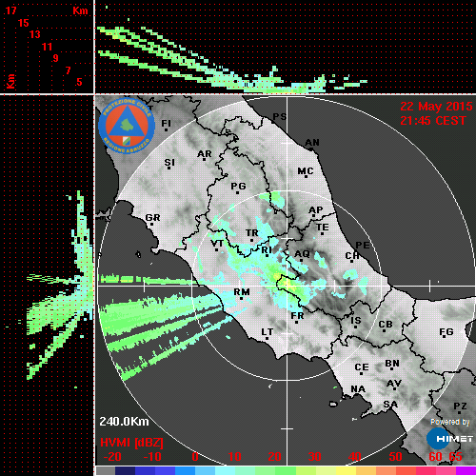This screenshot has width=476, height=476.
Task: Click the '7' altitude label
Action: [x=68, y=70]
